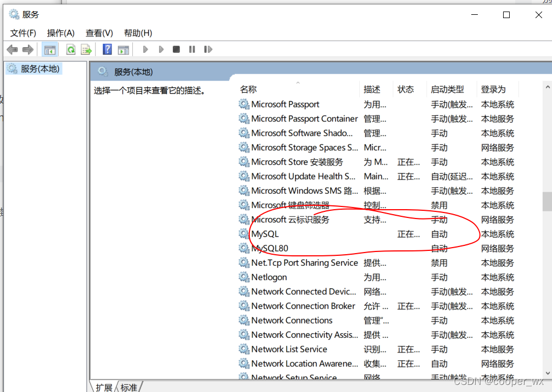Open the 帮助(H) menu
552x392 pixels.
coord(138,33)
